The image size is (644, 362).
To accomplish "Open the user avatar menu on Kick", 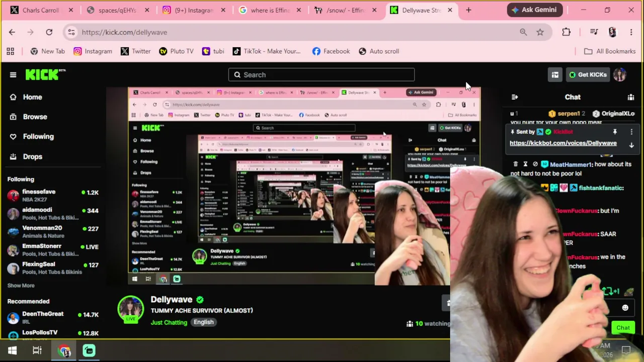I will [x=619, y=75].
